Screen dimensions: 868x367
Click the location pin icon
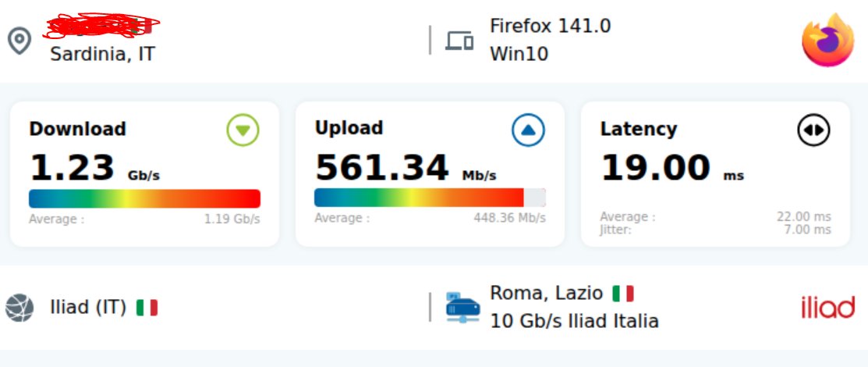pyautogui.click(x=19, y=41)
